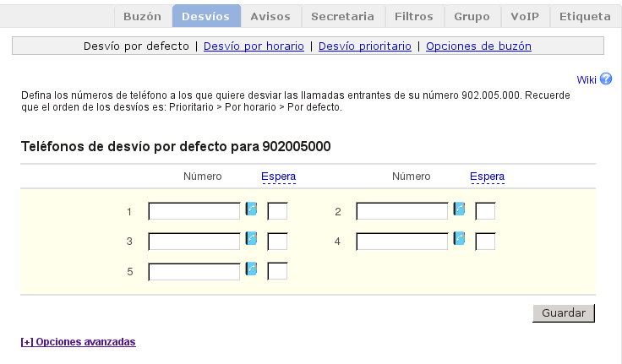
Task: Click the first Espera column header link
Action: click(278, 177)
